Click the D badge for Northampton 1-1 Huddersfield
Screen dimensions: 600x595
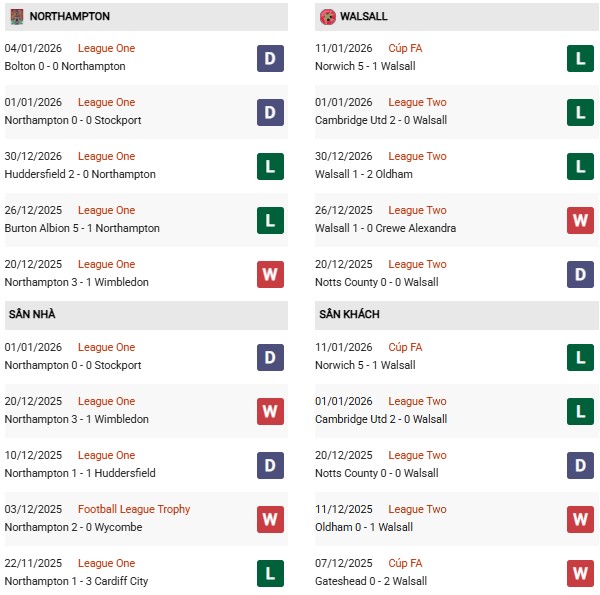(270, 465)
